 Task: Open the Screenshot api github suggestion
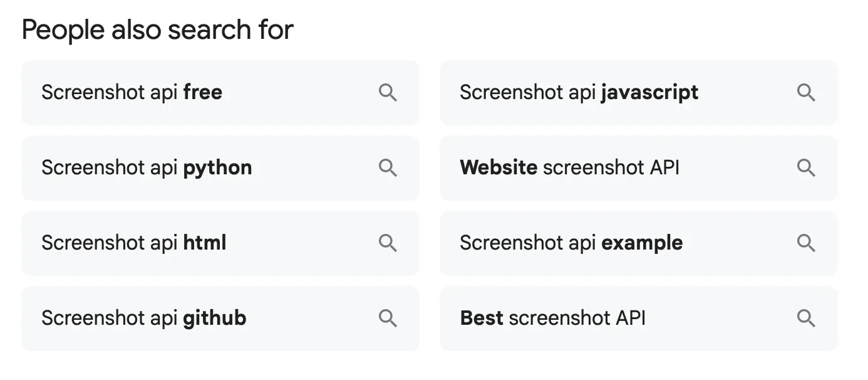[x=188, y=319]
